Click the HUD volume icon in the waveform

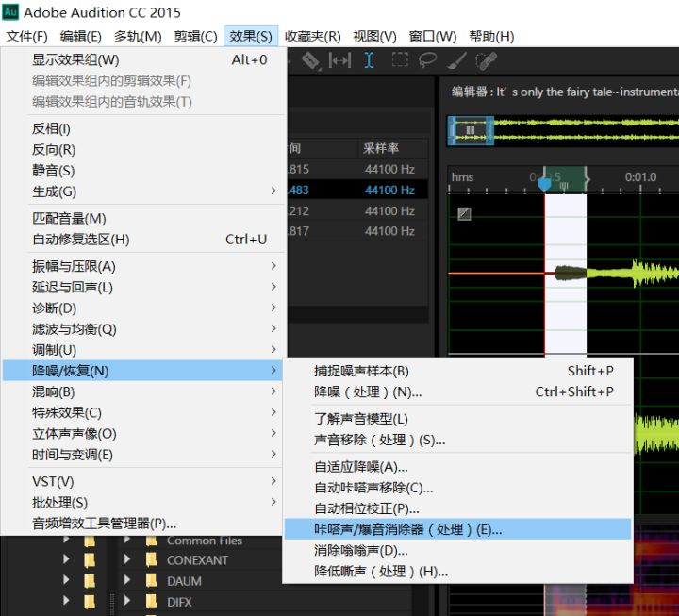464,213
